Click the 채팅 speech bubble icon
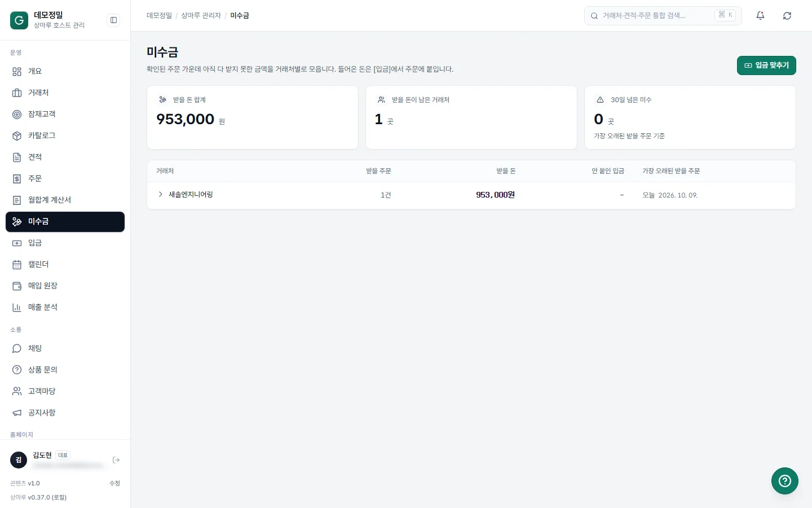 tap(17, 349)
